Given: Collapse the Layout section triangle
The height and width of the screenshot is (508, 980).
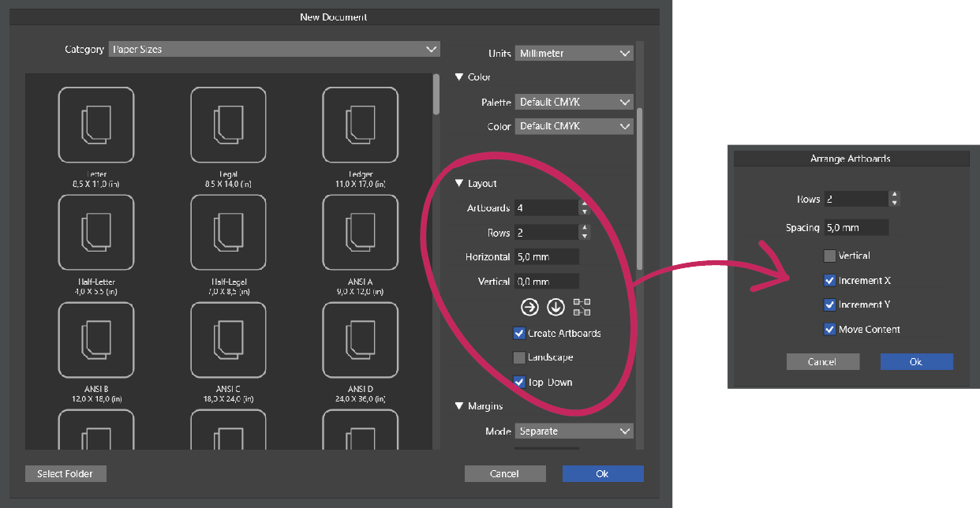Looking at the screenshot, I should (459, 184).
